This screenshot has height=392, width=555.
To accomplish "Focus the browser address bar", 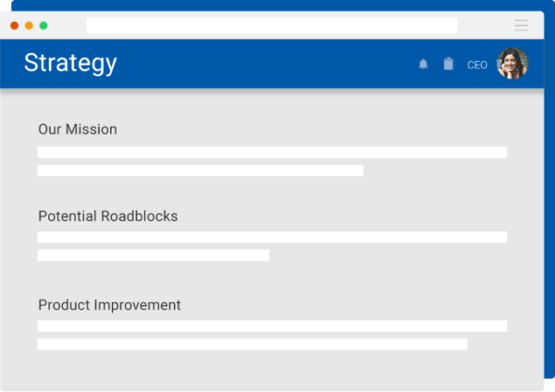I will (x=271, y=25).
